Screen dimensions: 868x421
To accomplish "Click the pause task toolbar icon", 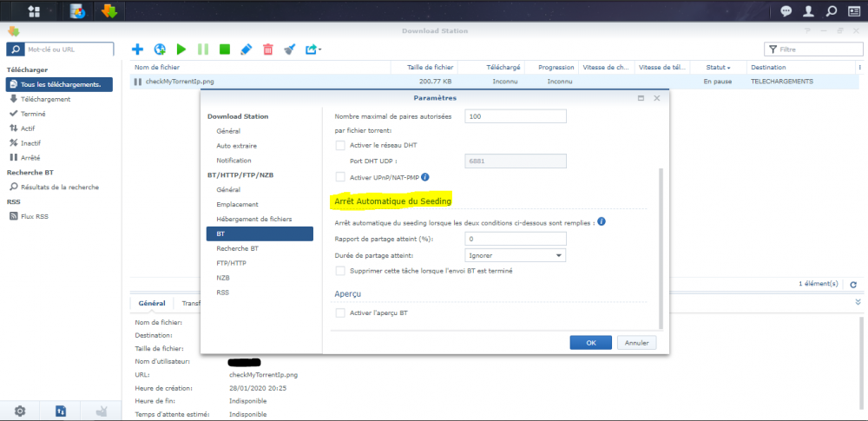I will click(203, 49).
